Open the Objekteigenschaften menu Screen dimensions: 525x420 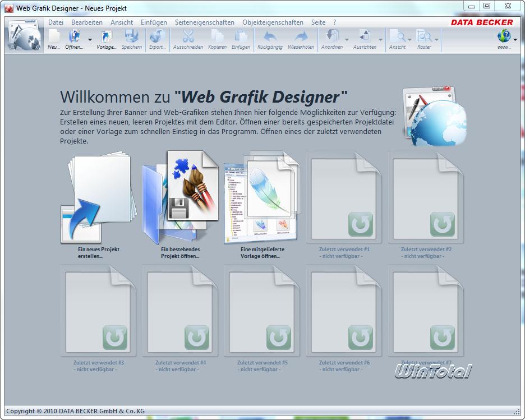[273, 22]
